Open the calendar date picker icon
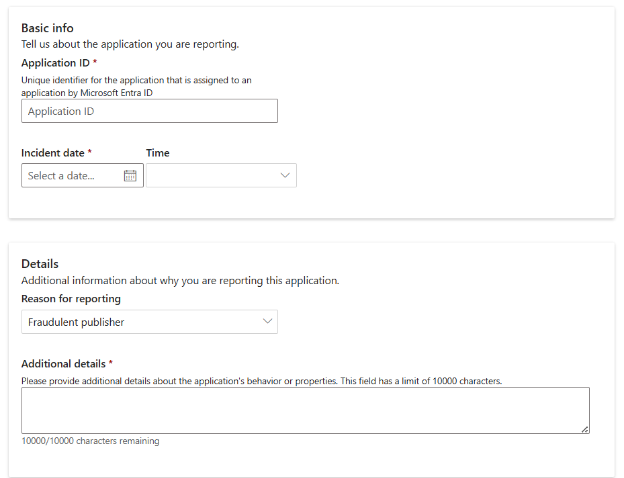 click(130, 176)
